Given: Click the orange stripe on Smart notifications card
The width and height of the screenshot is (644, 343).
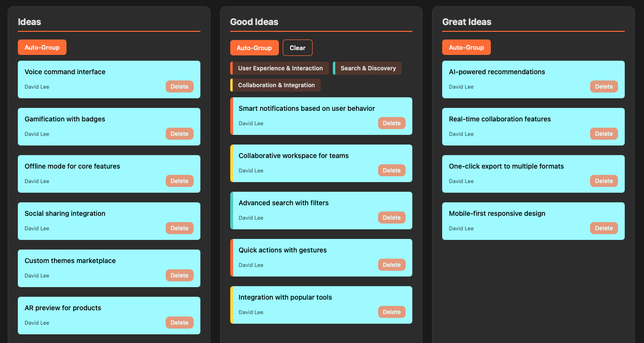Looking at the screenshot, I should coord(232,116).
